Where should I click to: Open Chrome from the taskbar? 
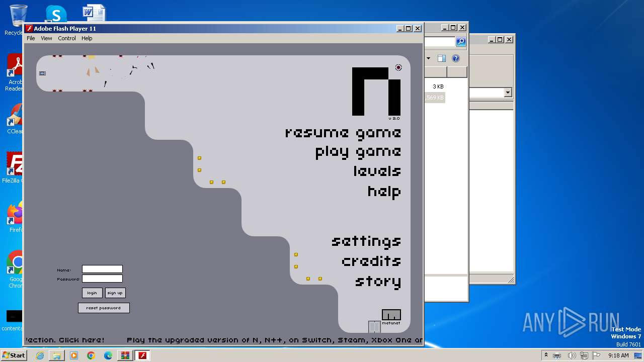click(91, 355)
